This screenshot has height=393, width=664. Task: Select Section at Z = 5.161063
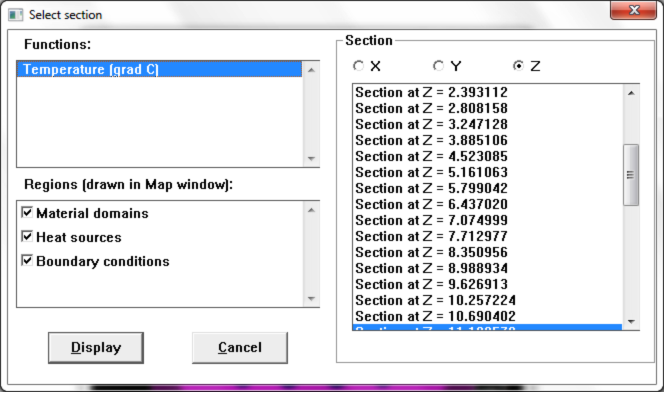coord(487,172)
